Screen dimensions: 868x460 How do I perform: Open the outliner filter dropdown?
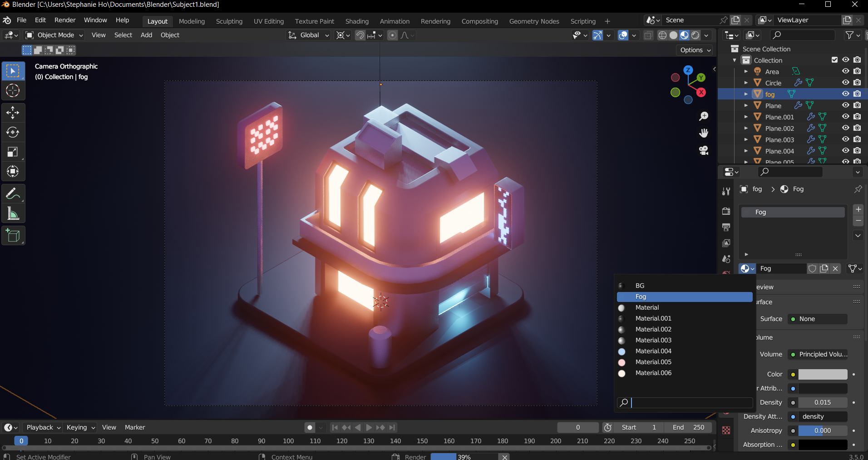pos(853,35)
